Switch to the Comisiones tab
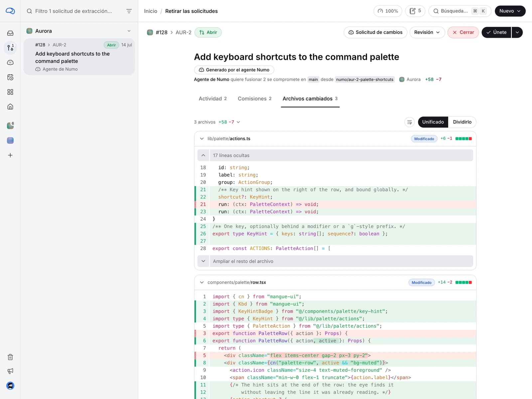Image resolution: width=532 pixels, height=399 pixels. 255,99
